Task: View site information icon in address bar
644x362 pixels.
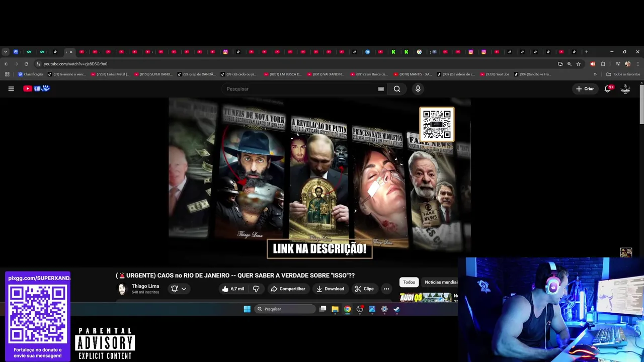Action: tap(38, 64)
